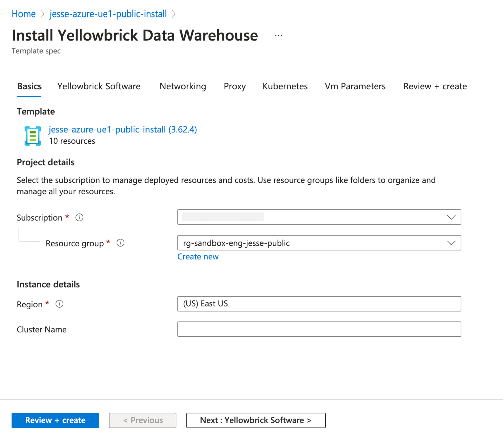Click the 'Cluster Name' label
The height and width of the screenshot is (438, 504).
(42, 330)
